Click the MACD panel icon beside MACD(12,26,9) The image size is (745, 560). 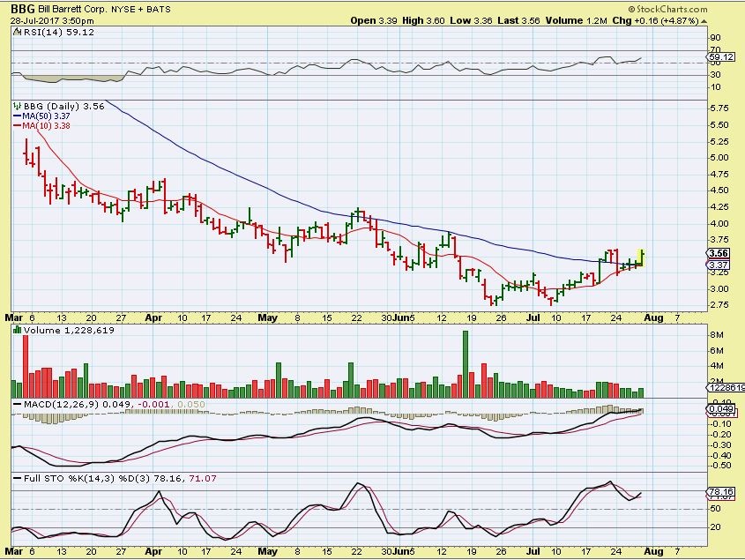(x=17, y=403)
